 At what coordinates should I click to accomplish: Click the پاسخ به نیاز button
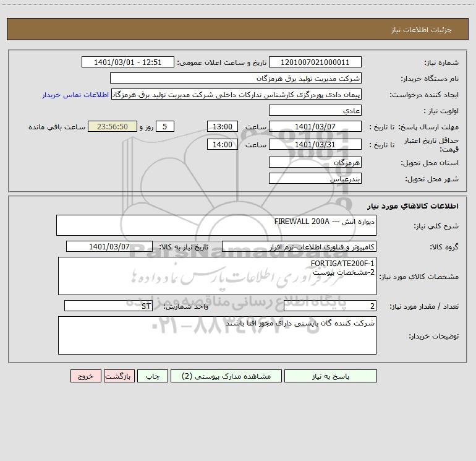(x=331, y=376)
